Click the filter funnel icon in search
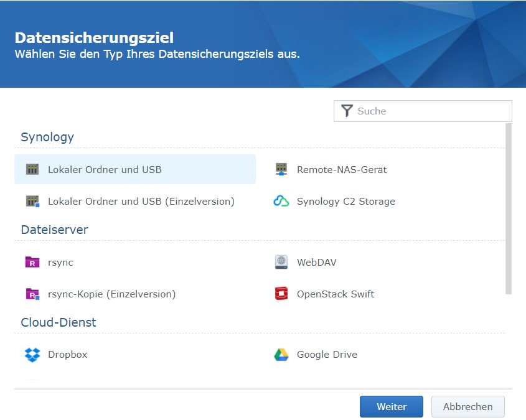Image resolution: width=526 pixels, height=420 pixels. [x=347, y=111]
